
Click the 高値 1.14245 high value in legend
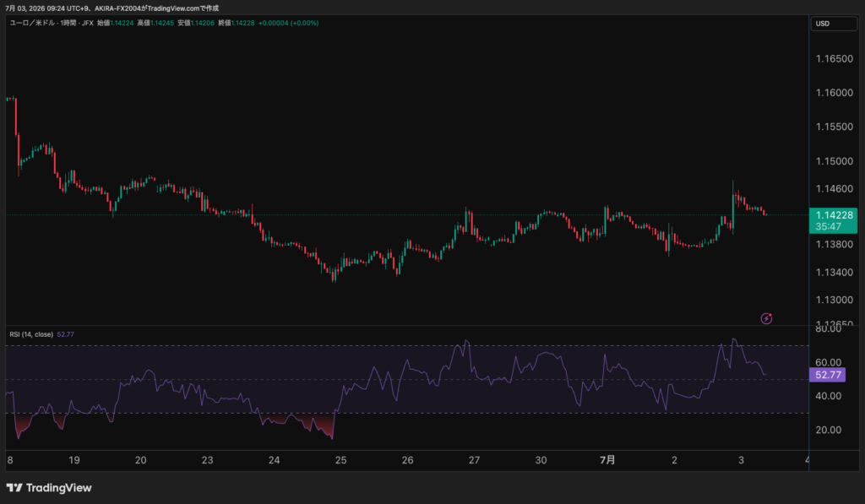(155, 23)
